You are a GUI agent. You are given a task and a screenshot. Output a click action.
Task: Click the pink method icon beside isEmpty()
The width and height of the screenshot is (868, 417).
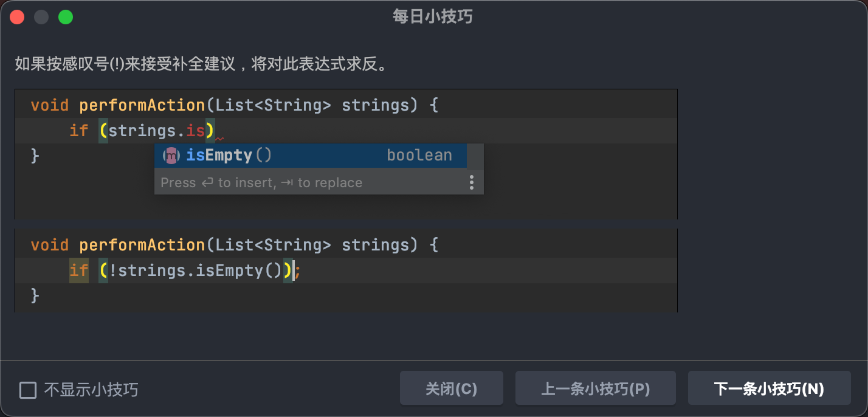pos(171,155)
